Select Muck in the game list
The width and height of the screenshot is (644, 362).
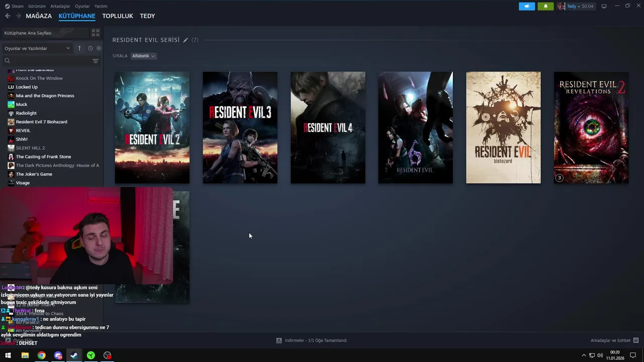pyautogui.click(x=22, y=105)
